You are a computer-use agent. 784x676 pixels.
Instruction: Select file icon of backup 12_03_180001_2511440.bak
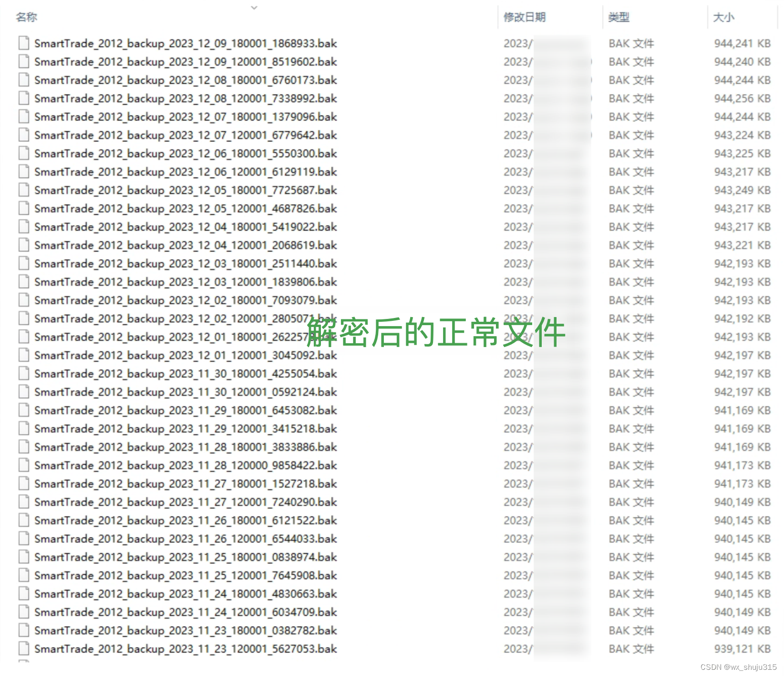click(24, 264)
